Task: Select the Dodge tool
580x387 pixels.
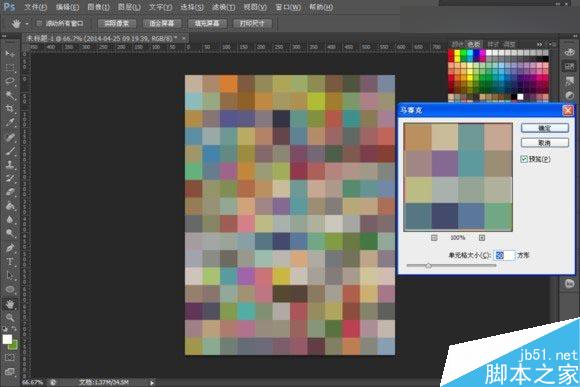Action: pos(10,233)
